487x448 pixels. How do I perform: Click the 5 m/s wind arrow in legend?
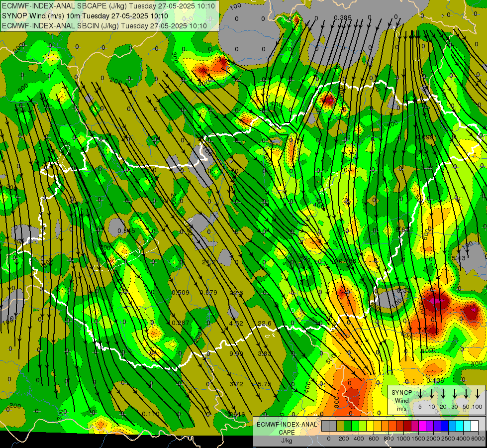point(420,394)
